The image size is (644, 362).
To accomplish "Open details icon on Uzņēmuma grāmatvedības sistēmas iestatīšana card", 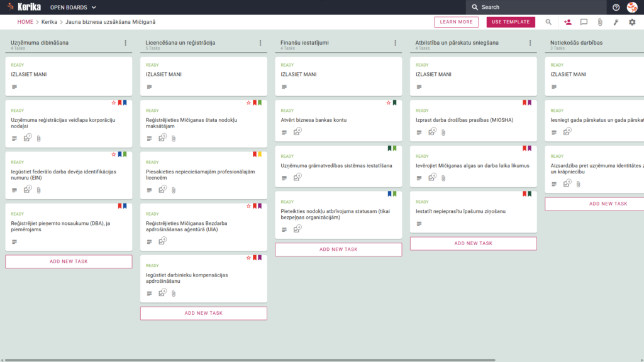I will point(284,178).
